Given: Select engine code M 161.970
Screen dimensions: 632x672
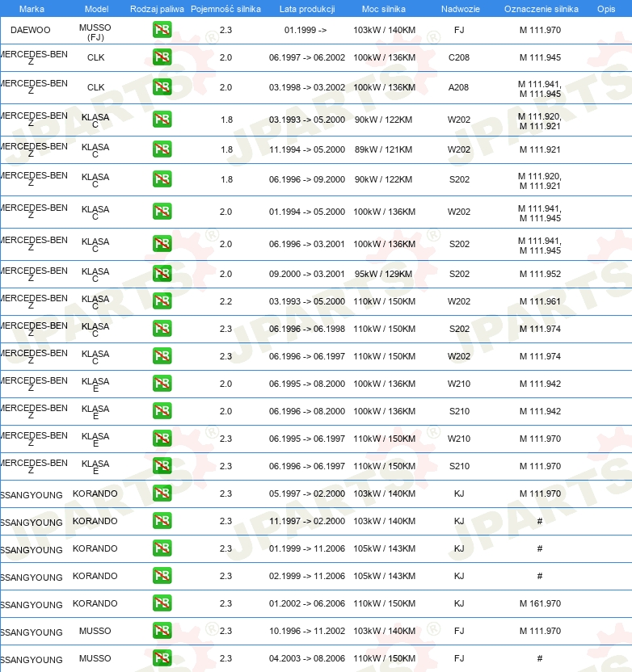Looking at the screenshot, I should pyautogui.click(x=540, y=603).
